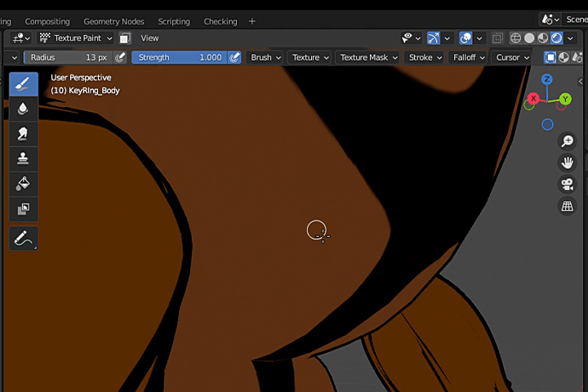Open the dropdown arrow left of Radius

pyautogui.click(x=14, y=58)
